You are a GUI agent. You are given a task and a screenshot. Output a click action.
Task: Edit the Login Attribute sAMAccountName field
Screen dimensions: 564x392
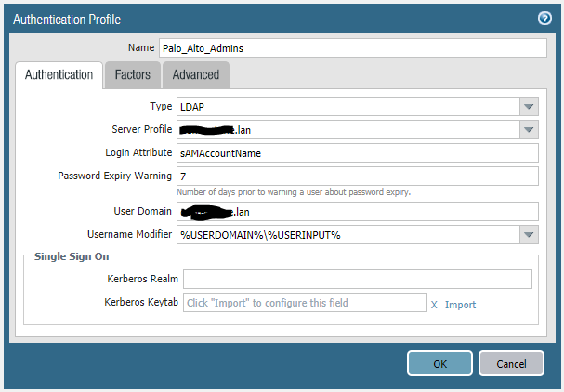[x=358, y=153]
